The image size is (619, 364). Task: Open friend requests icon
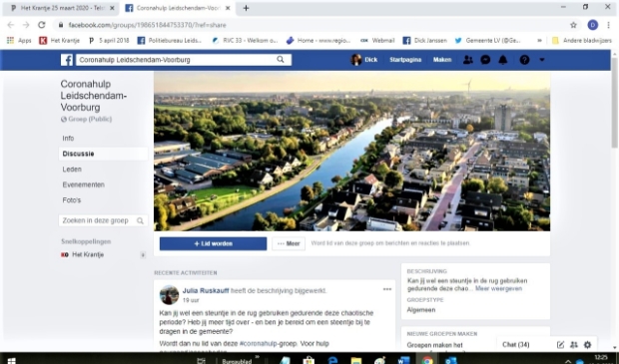pyautogui.click(x=468, y=60)
